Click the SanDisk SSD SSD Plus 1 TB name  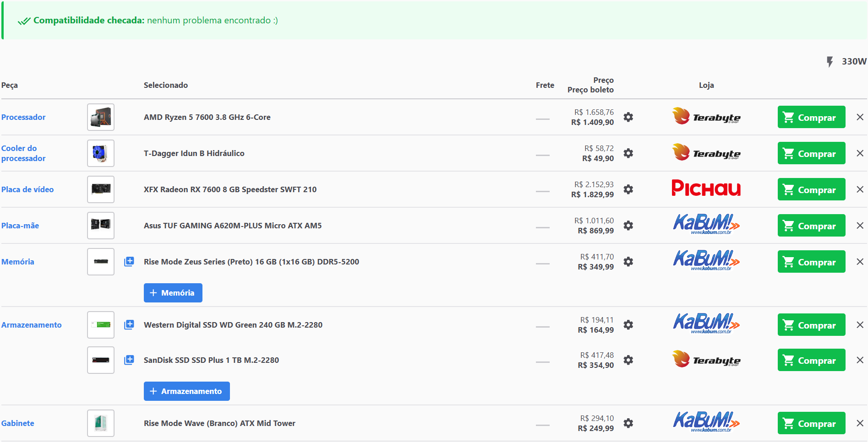coord(211,360)
